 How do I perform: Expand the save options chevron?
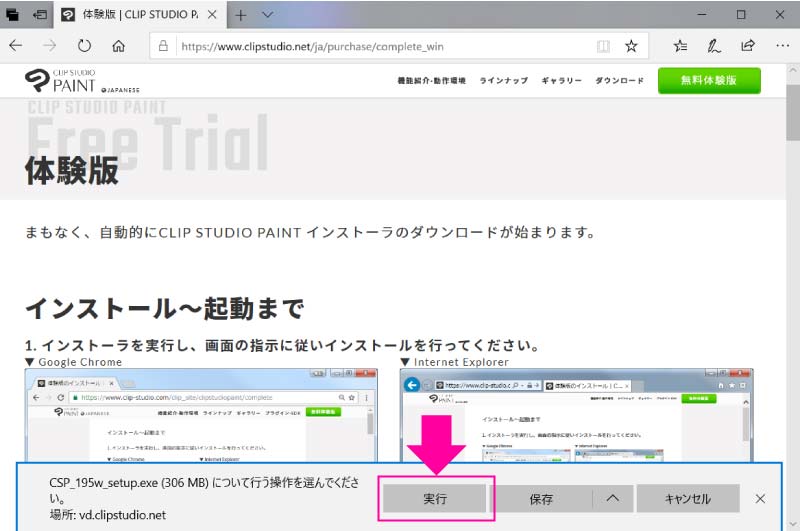click(613, 498)
